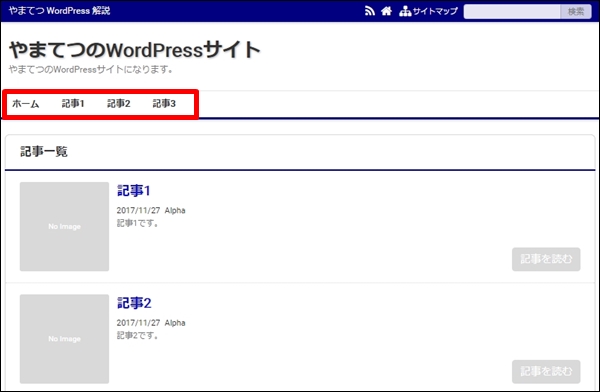Open the サイトマップ sitemap link
The image size is (600, 392).
(x=428, y=11)
